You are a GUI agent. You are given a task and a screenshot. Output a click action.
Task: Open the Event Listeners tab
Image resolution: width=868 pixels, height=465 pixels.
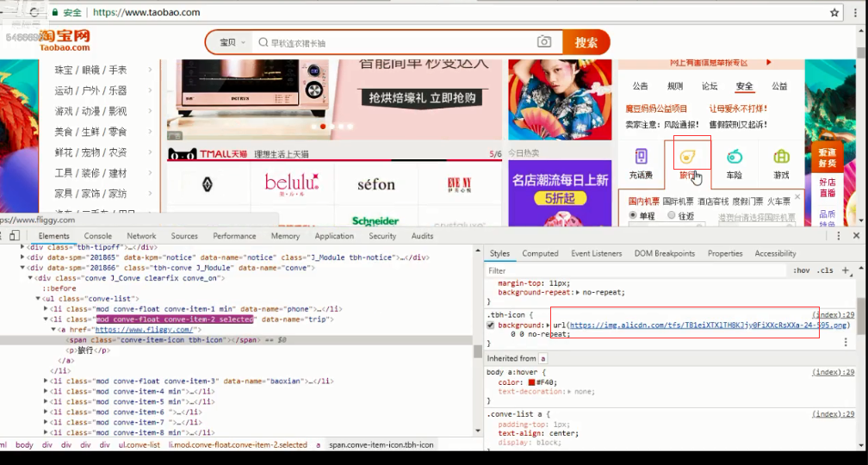point(597,253)
